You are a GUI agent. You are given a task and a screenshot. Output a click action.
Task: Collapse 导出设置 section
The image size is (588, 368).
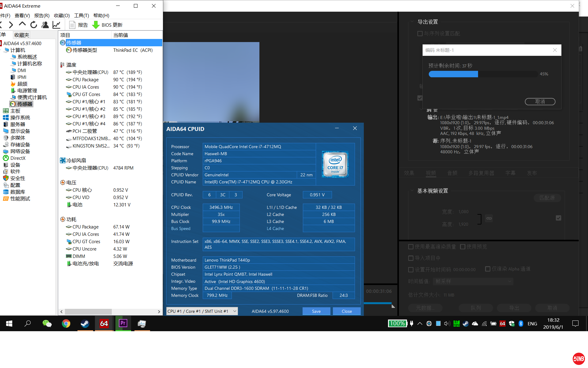click(412, 22)
